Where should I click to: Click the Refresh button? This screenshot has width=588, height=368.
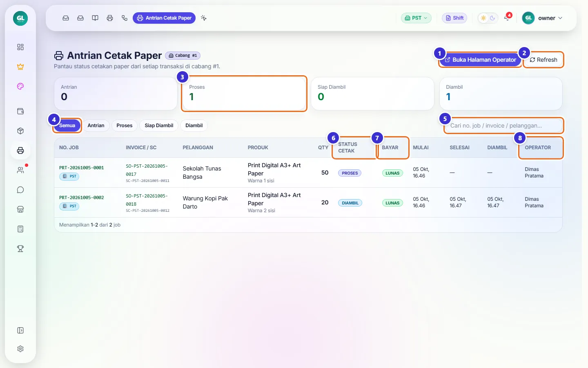coord(543,60)
